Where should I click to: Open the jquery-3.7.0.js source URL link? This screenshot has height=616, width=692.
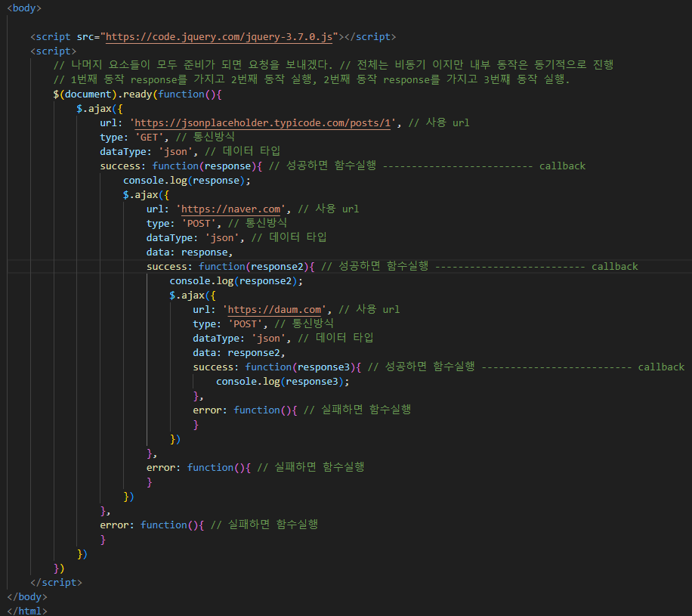(x=219, y=36)
